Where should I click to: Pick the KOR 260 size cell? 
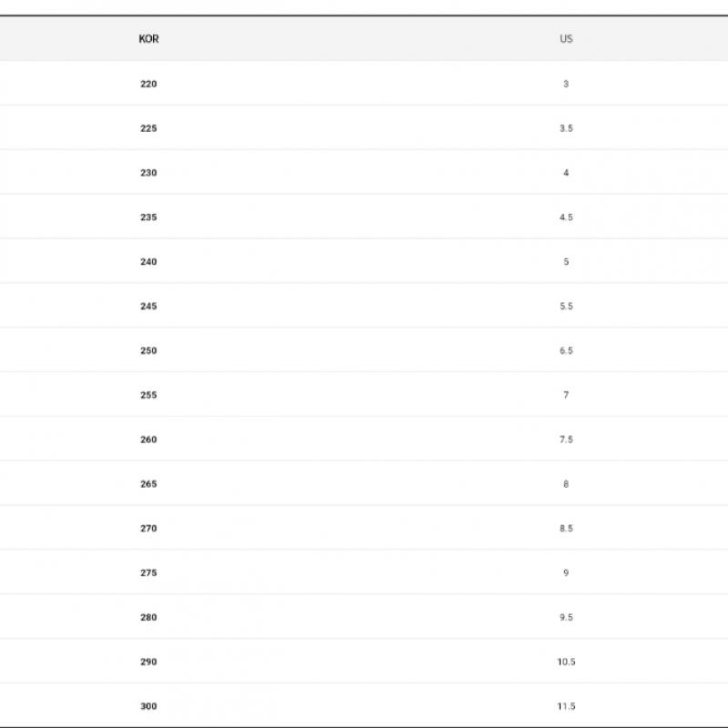coord(148,440)
